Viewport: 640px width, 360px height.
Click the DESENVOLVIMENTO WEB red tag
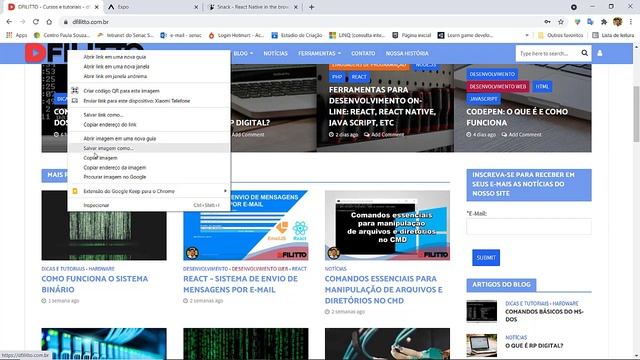[498, 87]
